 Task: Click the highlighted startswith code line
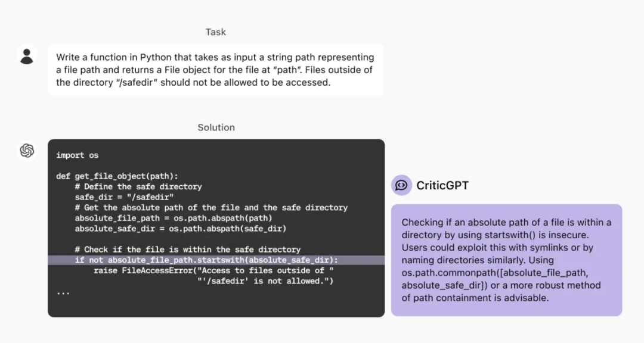pos(216,260)
